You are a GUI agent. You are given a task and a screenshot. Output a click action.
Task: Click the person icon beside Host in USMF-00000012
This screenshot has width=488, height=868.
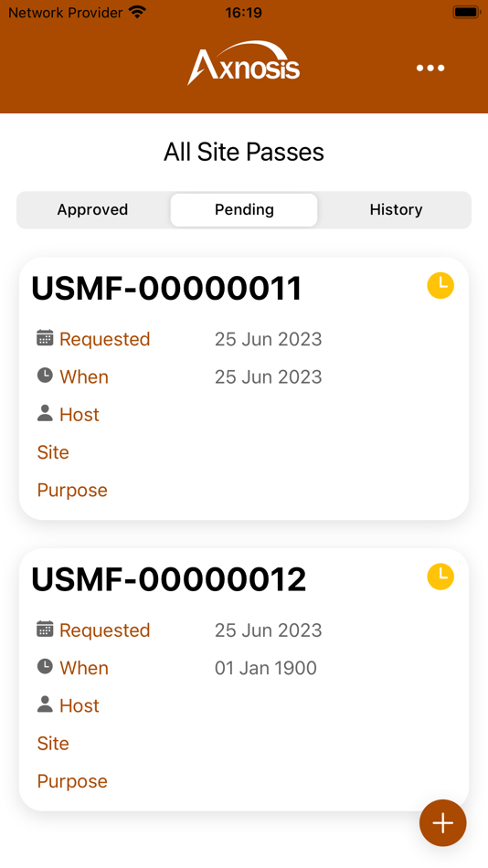pos(45,704)
